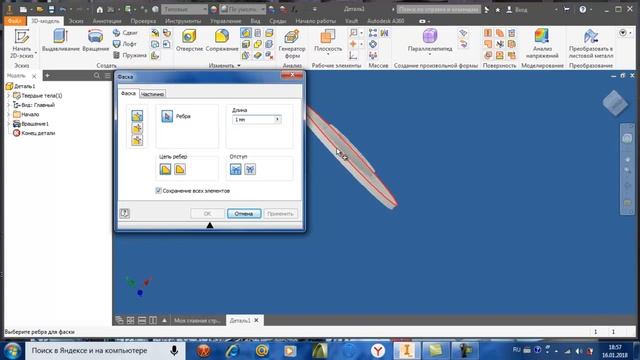Click the Undo arrow in quick access toolbar
The image size is (640, 360).
62,9
